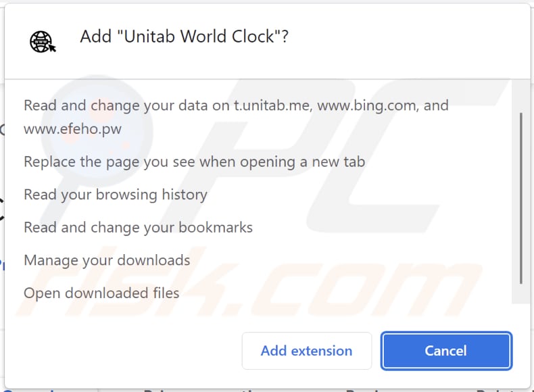This screenshot has height=392, width=534.
Task: Click the Unitab World Clock globe icon
Action: (x=43, y=41)
